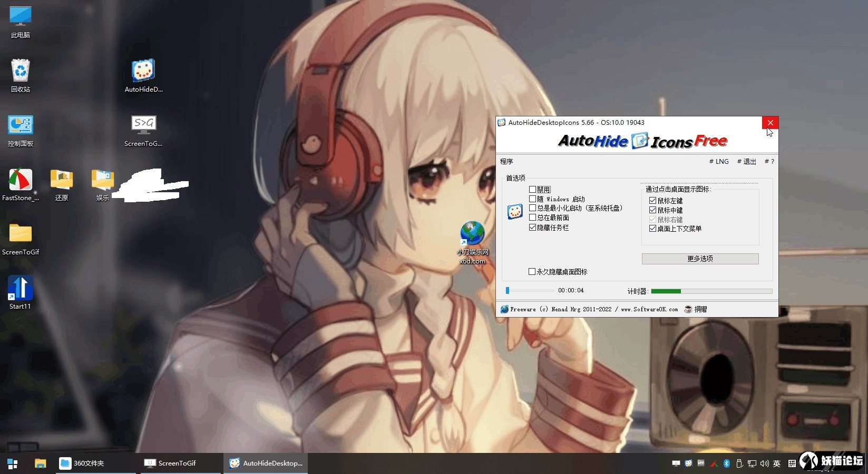Switch to 360文件夹 taskbar button
Viewport: 868px width, 474px height.
[96, 463]
